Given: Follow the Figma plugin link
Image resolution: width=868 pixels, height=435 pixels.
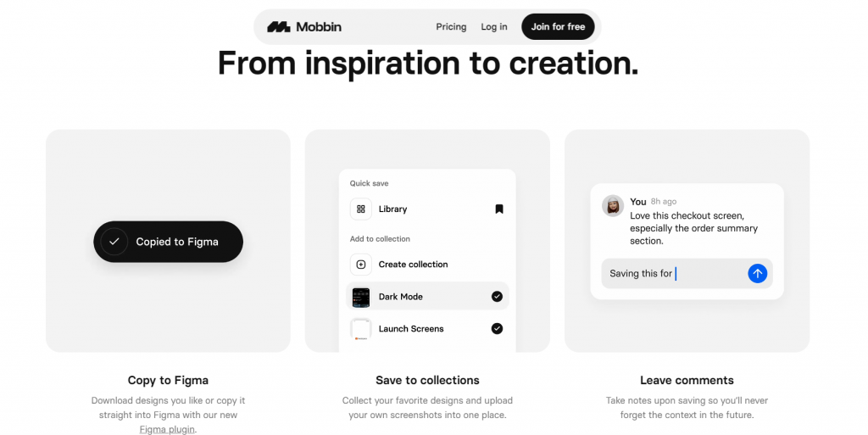Looking at the screenshot, I should (x=167, y=429).
